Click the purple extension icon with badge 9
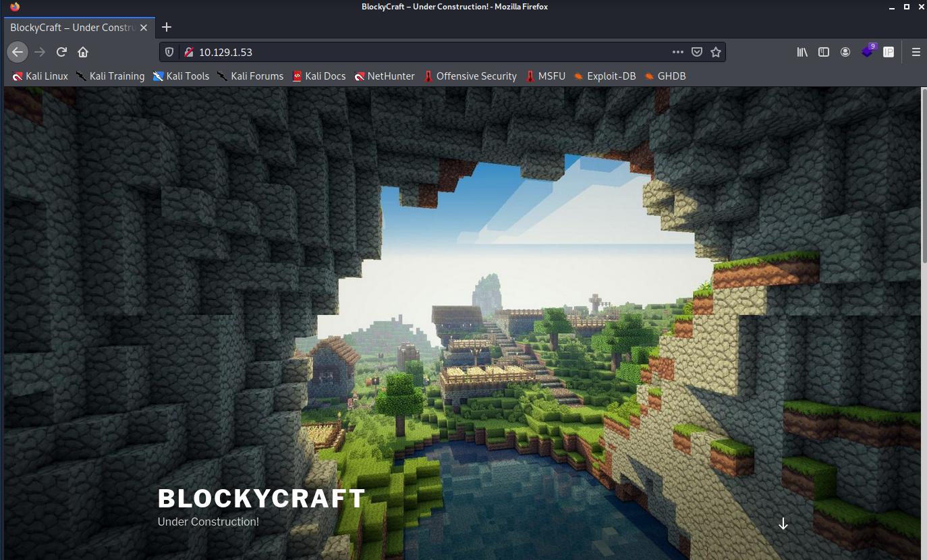 click(x=868, y=52)
